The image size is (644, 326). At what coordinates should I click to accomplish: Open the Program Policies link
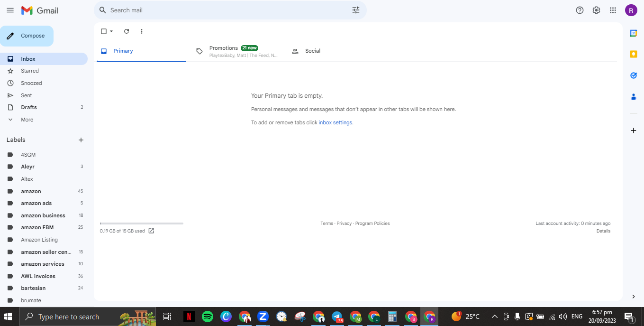(372, 224)
